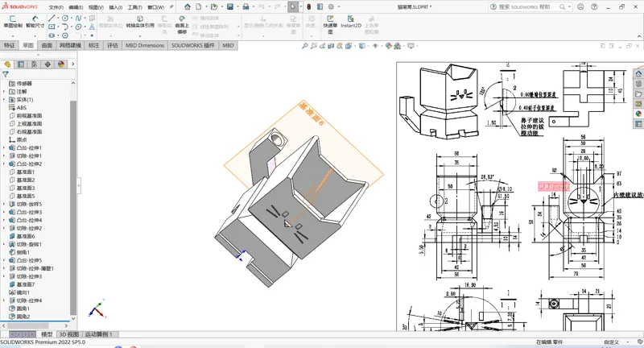Toggle the stoplight rebuild icon
Image resolution: width=644 pixels, height=348 pixels.
click(309, 6)
